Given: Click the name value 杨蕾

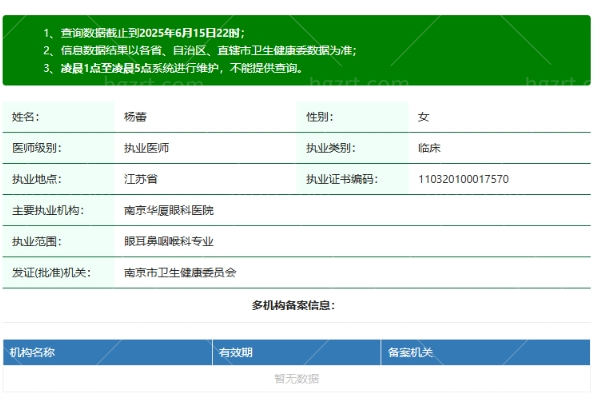Looking at the screenshot, I should coord(135,117).
